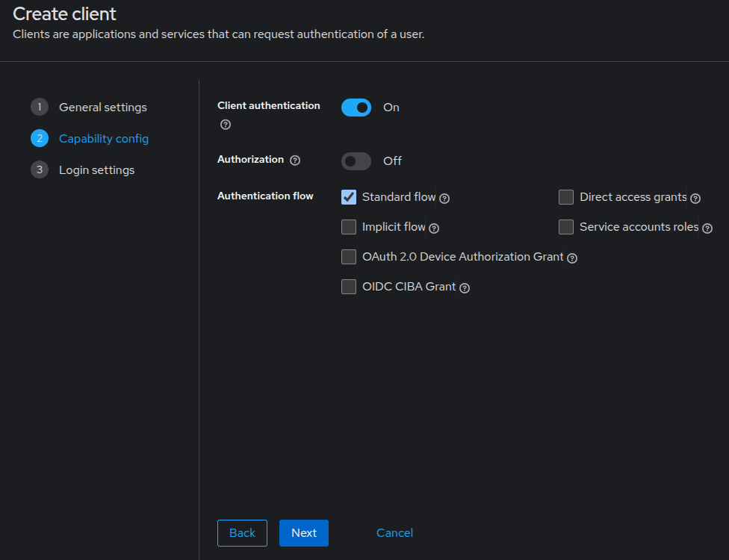
Task: Click the Back button
Action: pyautogui.click(x=242, y=533)
